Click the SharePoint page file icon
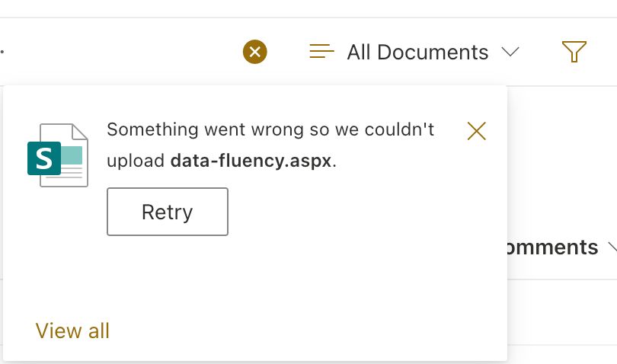The image size is (617, 364). click(58, 155)
